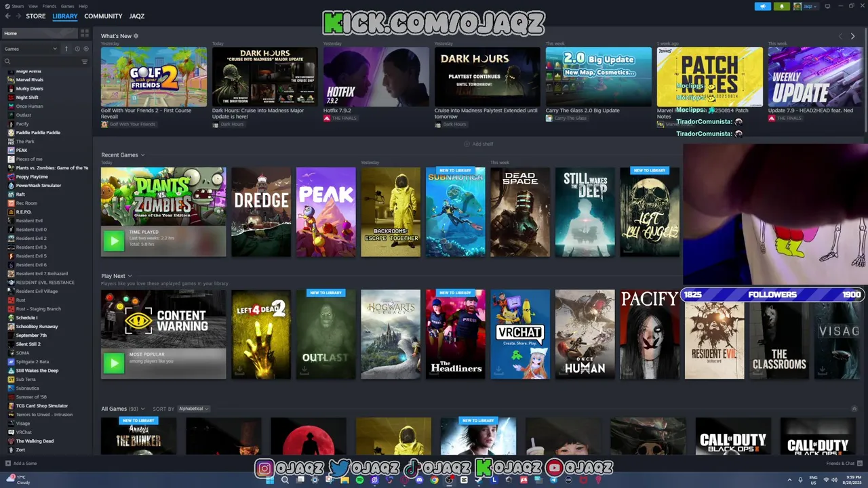868x488 pixels.
Task: Toggle recent activity clock filter
Action: click(77, 49)
